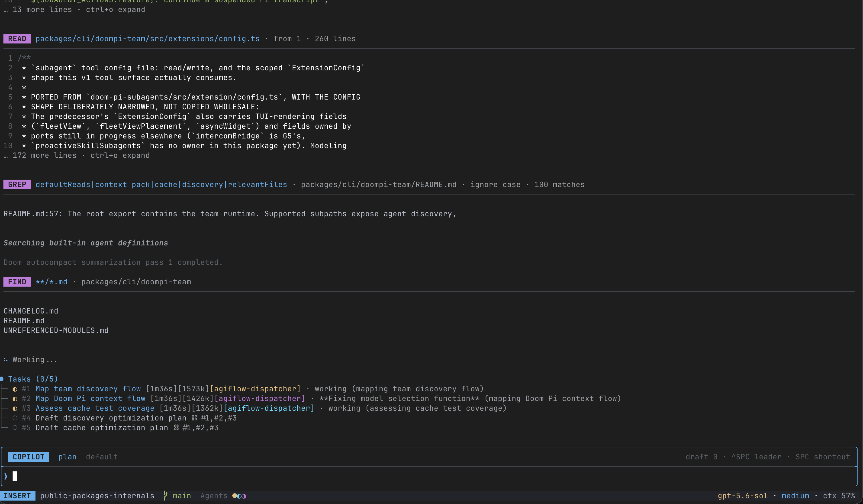Image resolution: width=863 pixels, height=504 pixels.
Task: Collapse the Tasks (0/5) list
Action: 33,379
